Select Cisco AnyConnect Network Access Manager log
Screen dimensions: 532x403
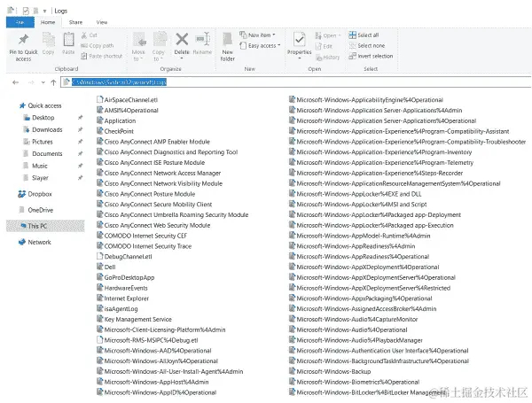(x=159, y=173)
